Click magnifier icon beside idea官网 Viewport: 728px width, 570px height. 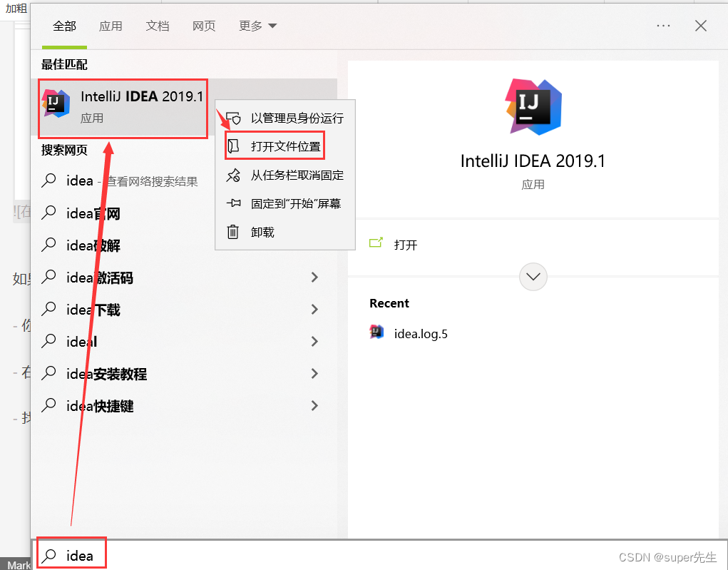tap(48, 213)
